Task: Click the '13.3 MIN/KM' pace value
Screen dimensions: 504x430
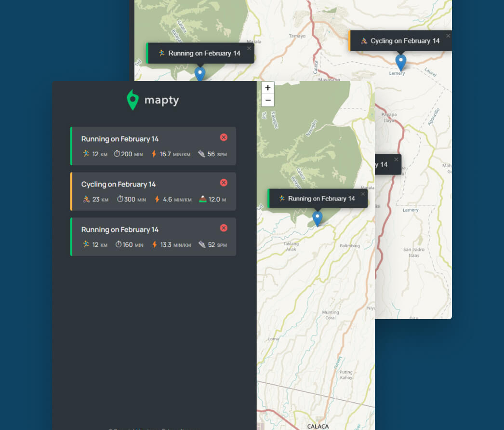Action: [176, 245]
